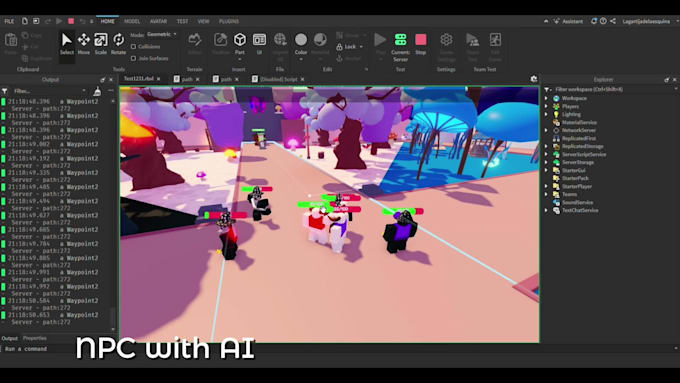
Task: Click the Output Filter text field
Action: point(50,91)
